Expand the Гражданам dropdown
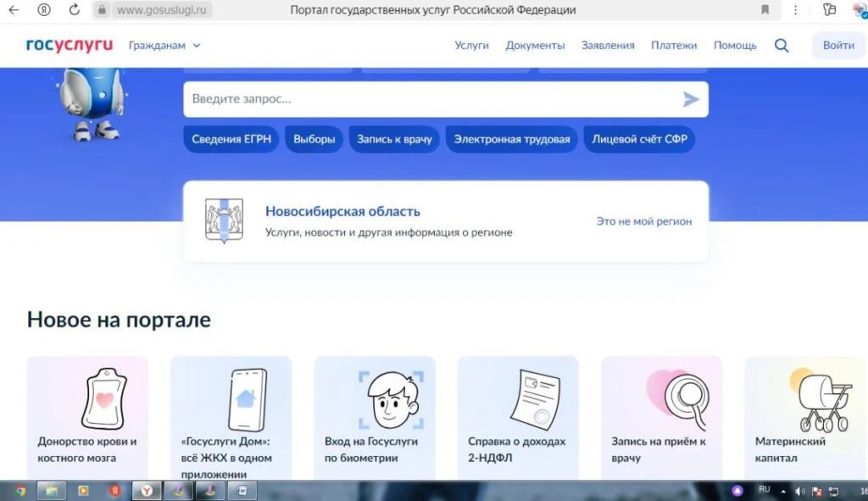Image resolution: width=868 pixels, height=501 pixels. coord(164,46)
